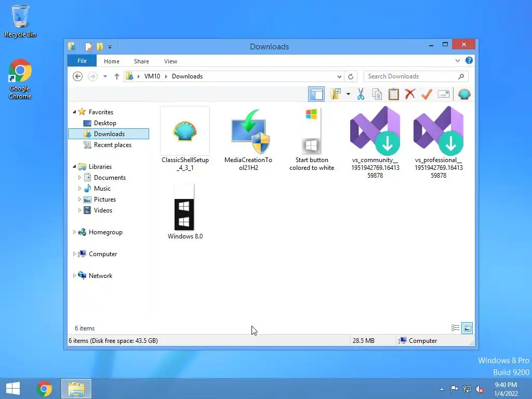The height and width of the screenshot is (399, 532).
Task: Collapse the Libraries tree group
Action: (x=74, y=166)
